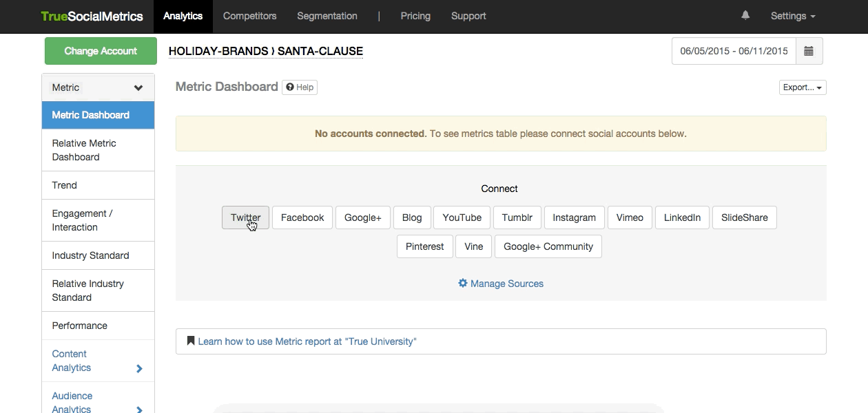868x413 pixels.
Task: Open the True University learning link
Action: click(307, 341)
